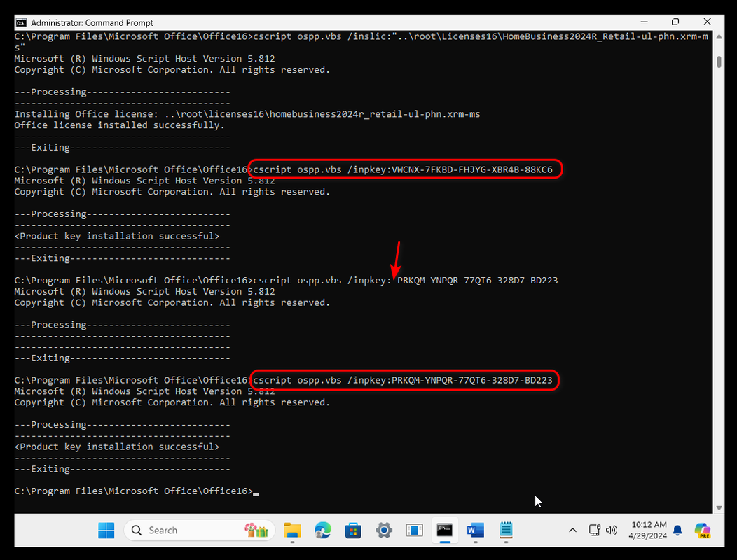The height and width of the screenshot is (560, 737).
Task: Open Command Prompt title bar system icon
Action: 21,22
